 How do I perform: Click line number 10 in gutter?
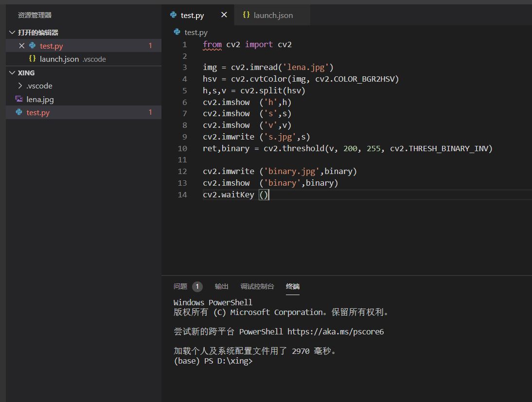182,148
